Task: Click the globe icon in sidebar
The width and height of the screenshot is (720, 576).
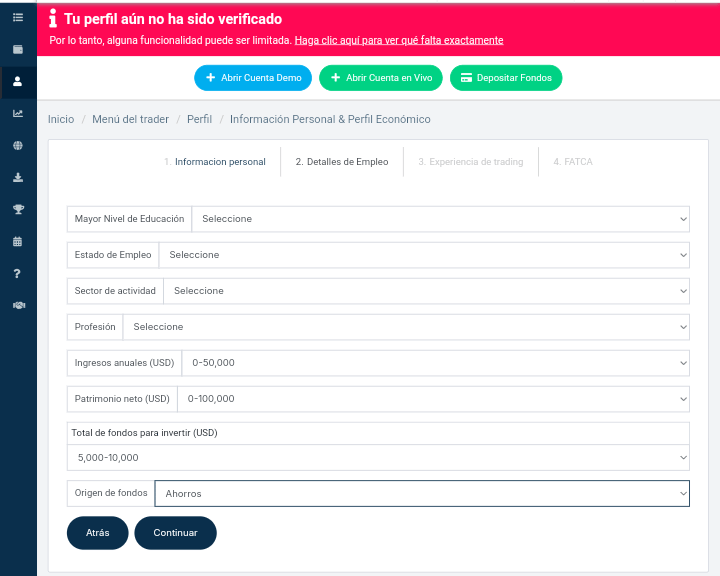Action: tap(18, 146)
